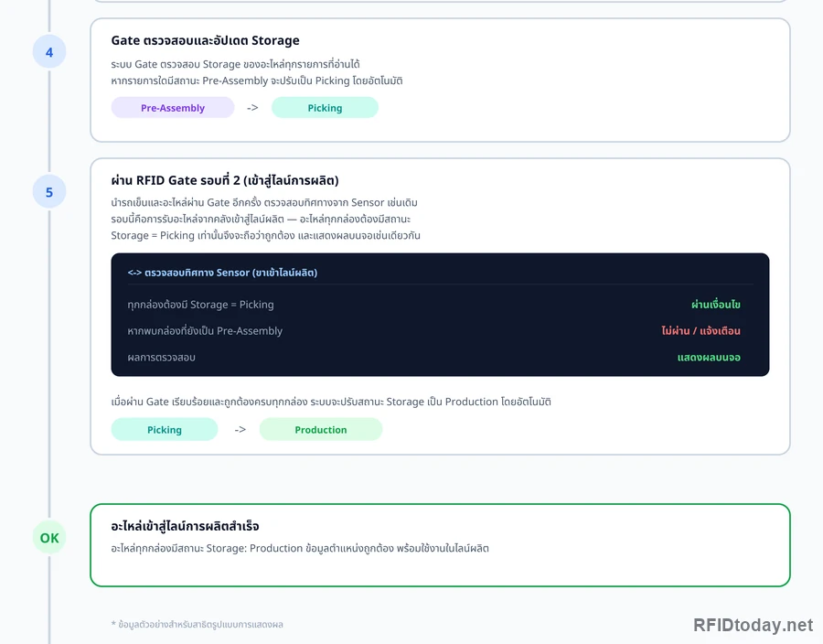Click line starting 'อะไหล่ทุกกล่องมีสถานะ Storage: Production'
The image size is (823, 644).
tap(300, 548)
